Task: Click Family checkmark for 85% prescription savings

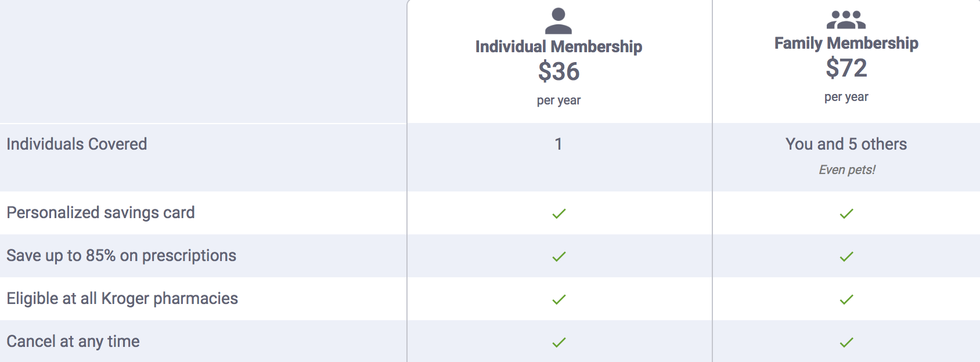Action: click(846, 256)
